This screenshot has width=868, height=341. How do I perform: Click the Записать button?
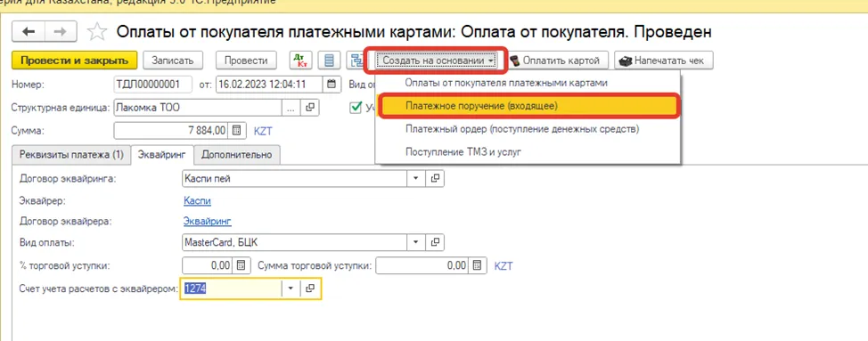[173, 61]
